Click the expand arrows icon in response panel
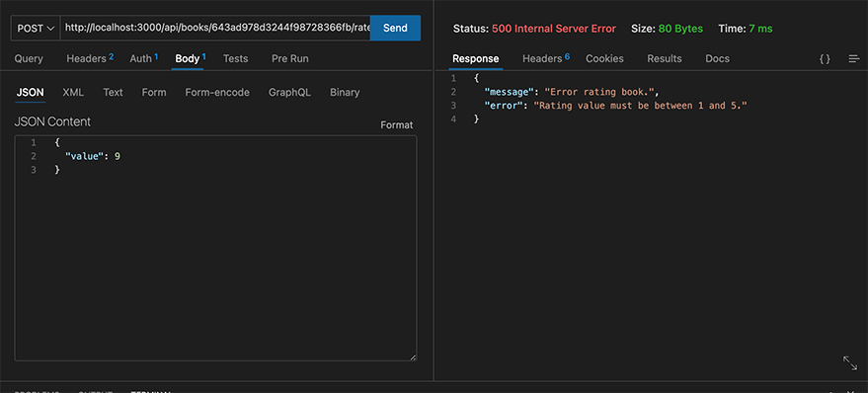 point(850,363)
